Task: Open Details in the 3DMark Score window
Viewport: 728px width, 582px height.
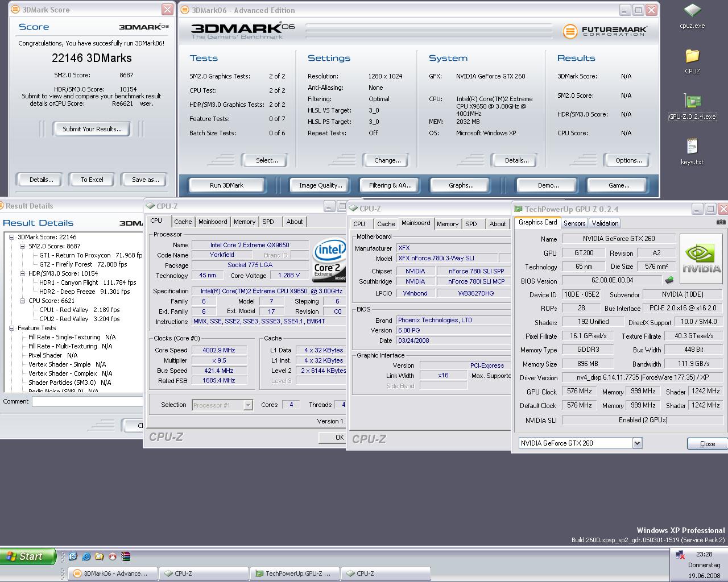Action: pos(42,180)
